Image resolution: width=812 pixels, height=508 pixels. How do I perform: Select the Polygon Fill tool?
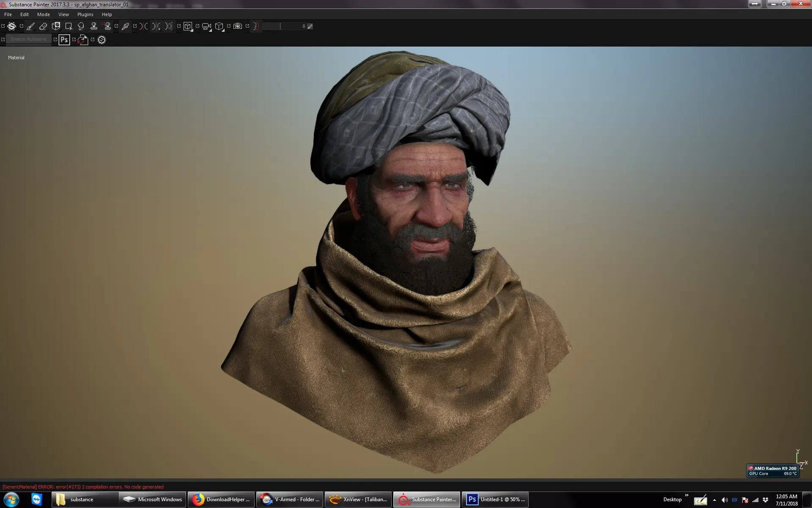click(69, 26)
